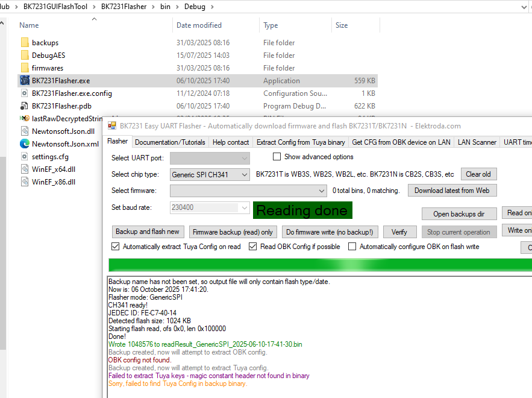
Task: Open Get CFG from OBK device on LAN tab
Action: [401, 142]
